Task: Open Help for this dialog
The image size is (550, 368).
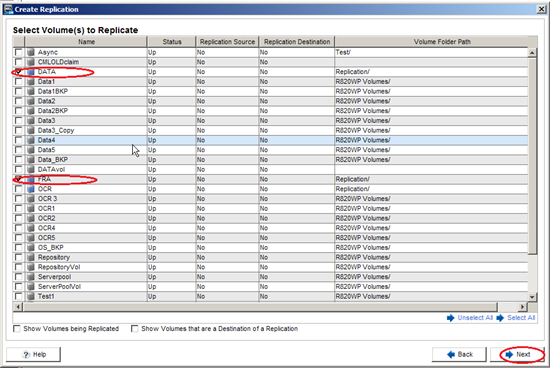Action: click(x=33, y=354)
